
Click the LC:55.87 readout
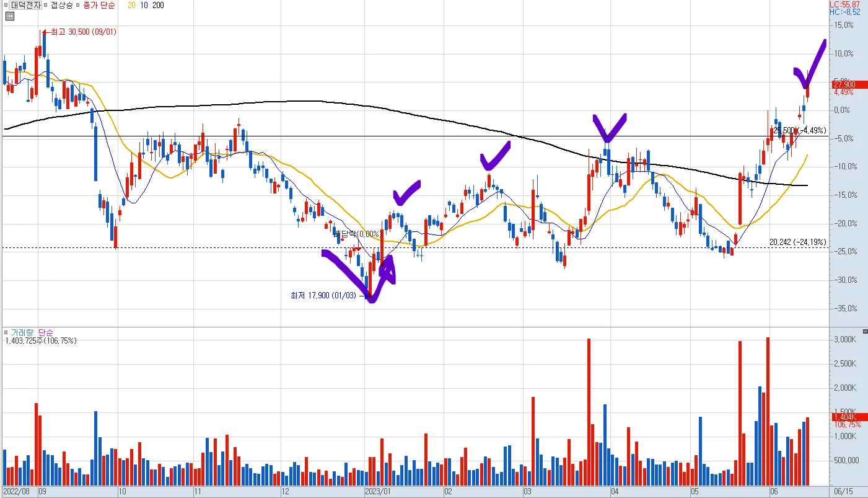[845, 4]
